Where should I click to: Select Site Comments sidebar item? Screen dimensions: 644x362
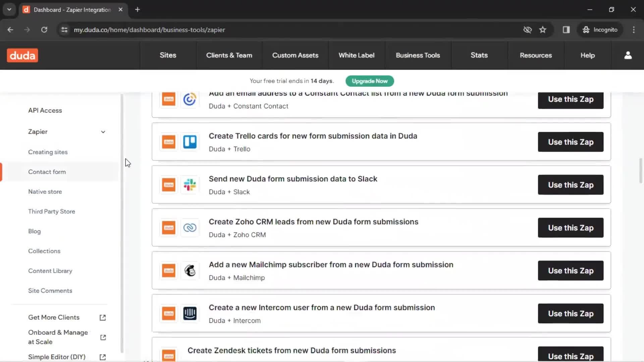pyautogui.click(x=50, y=290)
